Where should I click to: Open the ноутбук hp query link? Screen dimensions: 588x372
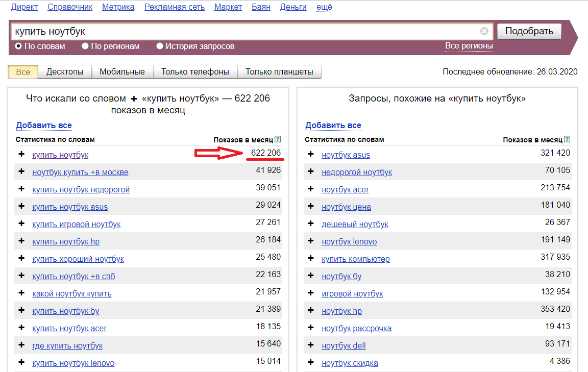[341, 311]
